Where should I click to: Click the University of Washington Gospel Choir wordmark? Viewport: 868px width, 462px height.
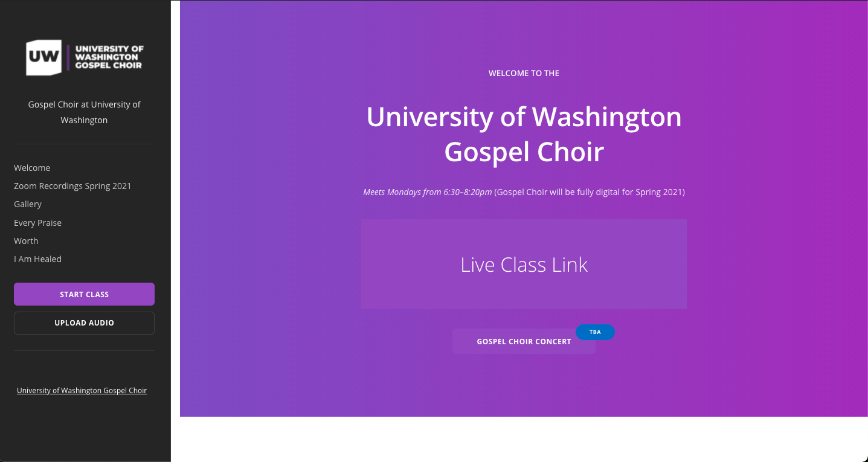pyautogui.click(x=109, y=57)
